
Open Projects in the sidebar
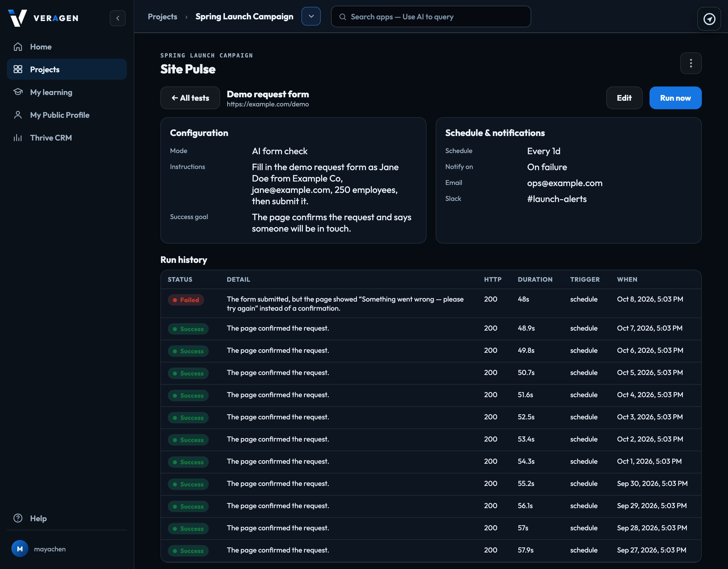pyautogui.click(x=67, y=69)
